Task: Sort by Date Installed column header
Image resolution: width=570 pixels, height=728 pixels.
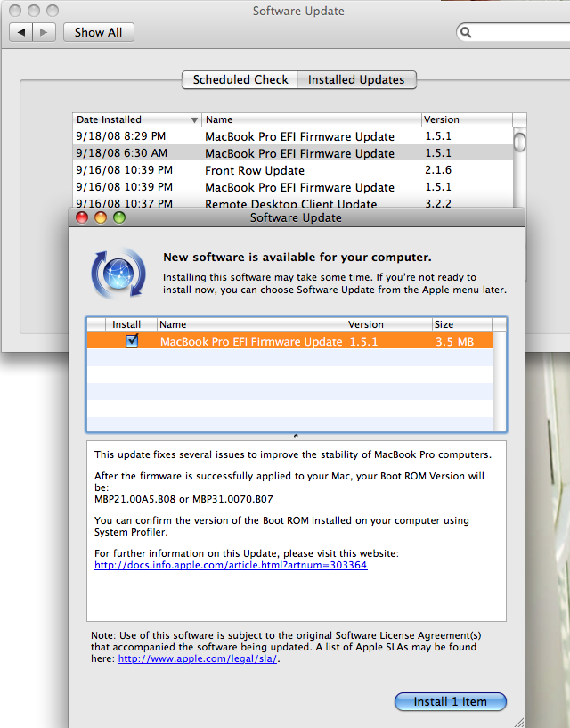Action: click(137, 119)
